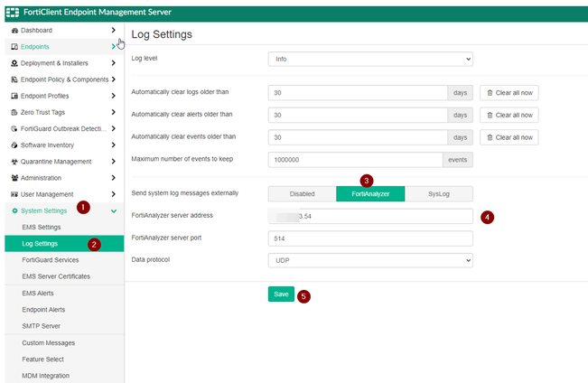Image resolution: width=588 pixels, height=383 pixels.
Task: Open SMTP Server submenu item
Action: 64,326
